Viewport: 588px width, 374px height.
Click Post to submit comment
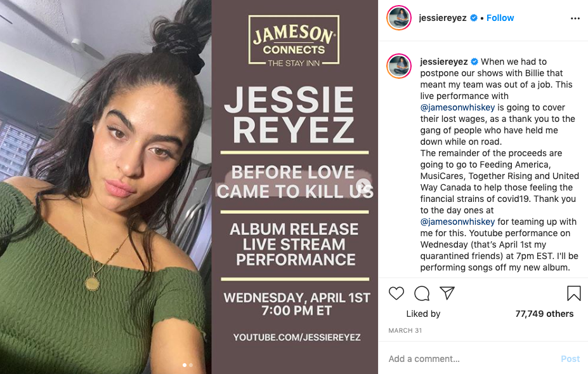tap(570, 359)
